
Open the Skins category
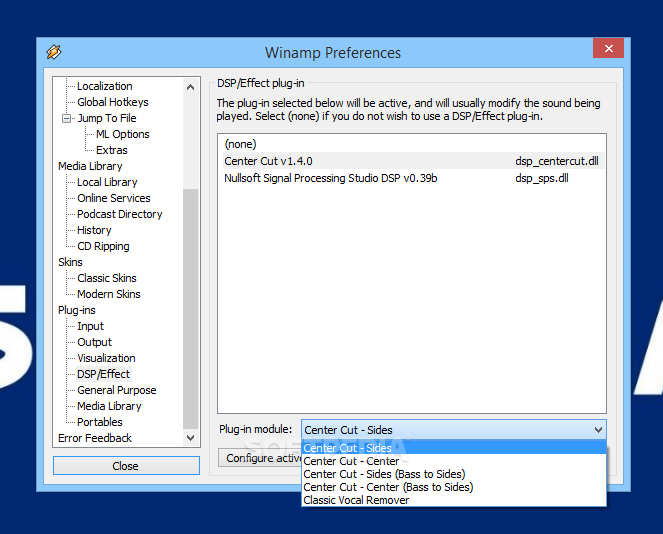(70, 262)
